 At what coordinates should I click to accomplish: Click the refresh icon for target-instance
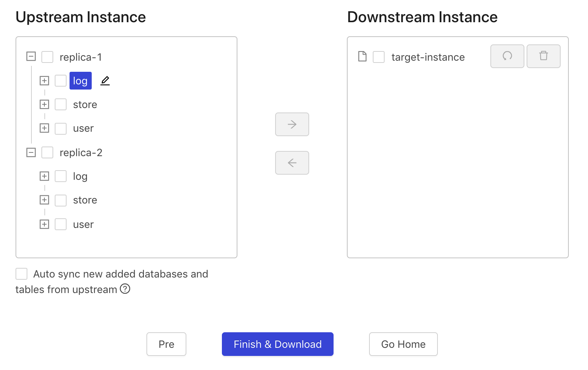tap(507, 56)
